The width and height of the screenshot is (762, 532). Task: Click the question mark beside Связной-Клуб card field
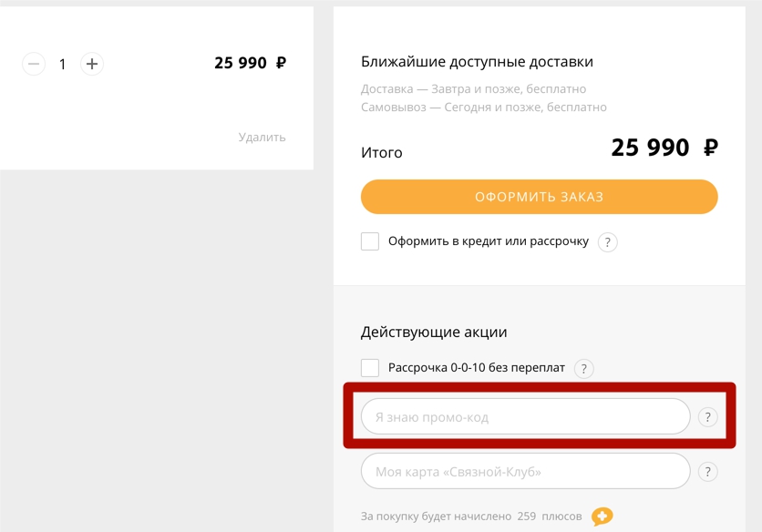point(707,471)
